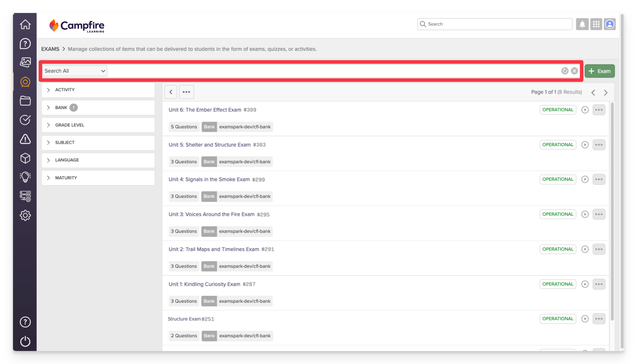Image resolution: width=637 pixels, height=364 pixels.
Task: Preview Unit 1 Kindling Curiosity Exam
Action: pyautogui.click(x=585, y=284)
